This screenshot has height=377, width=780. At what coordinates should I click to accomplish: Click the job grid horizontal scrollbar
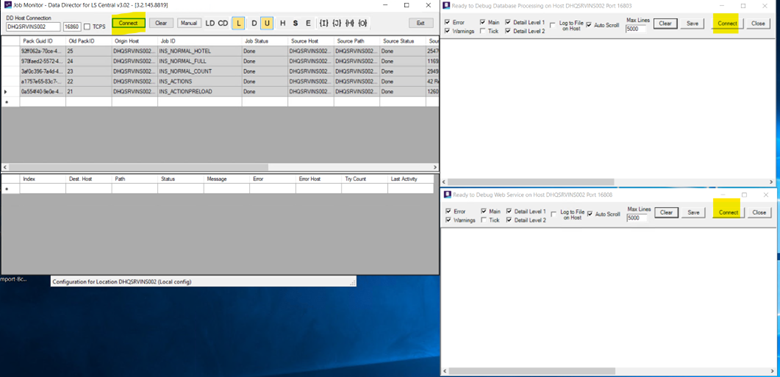coord(220,168)
